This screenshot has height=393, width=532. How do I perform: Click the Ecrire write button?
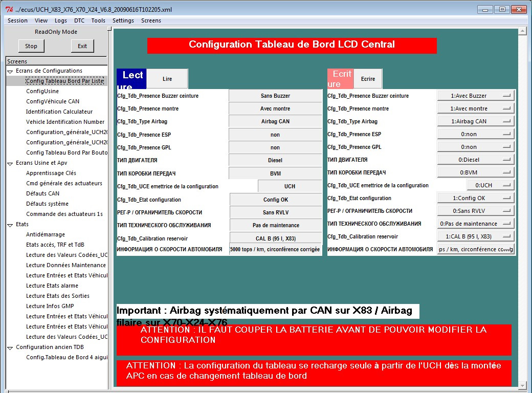pyautogui.click(x=368, y=79)
